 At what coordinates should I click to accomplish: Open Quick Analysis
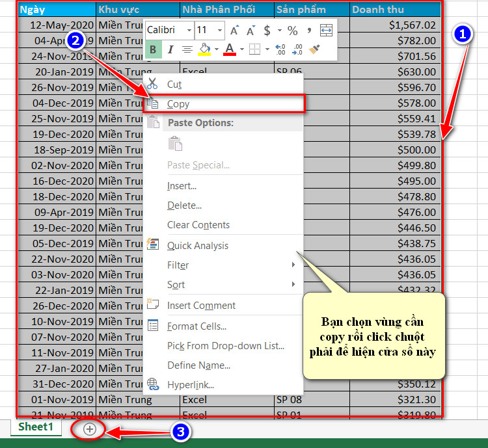click(223, 246)
